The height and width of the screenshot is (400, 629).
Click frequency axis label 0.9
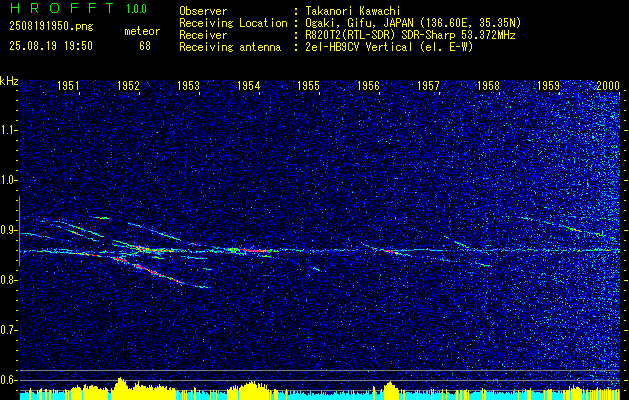click(8, 230)
